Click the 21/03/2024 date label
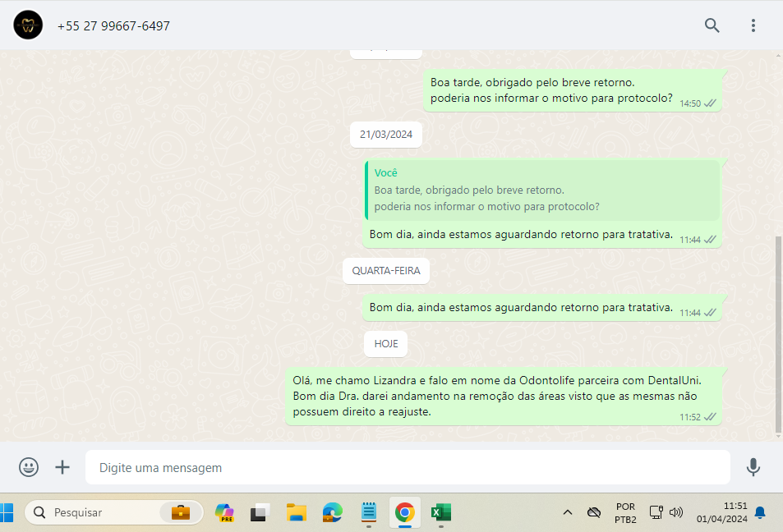Image resolution: width=783 pixels, height=532 pixels. [386, 135]
